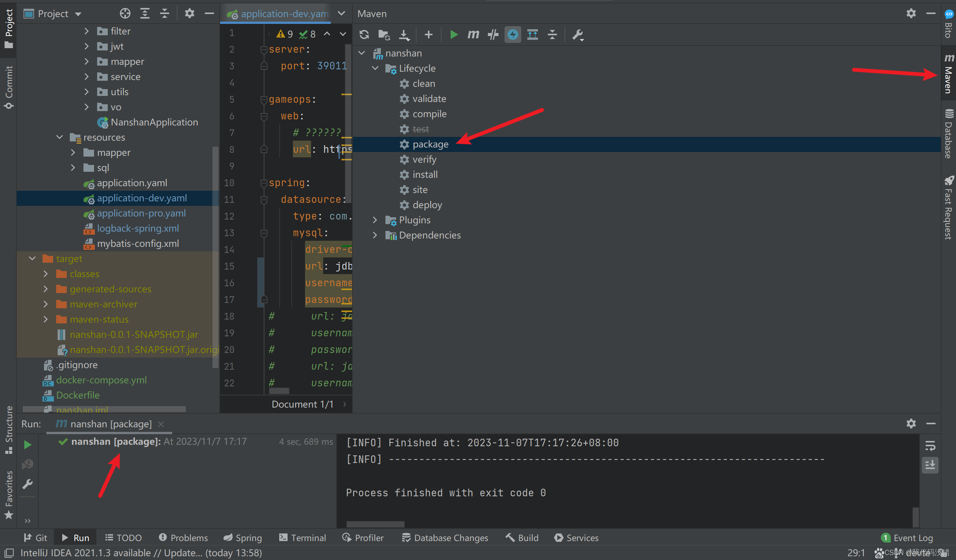Open Database Changes tab
Viewport: 956px width, 560px height.
tap(445, 538)
